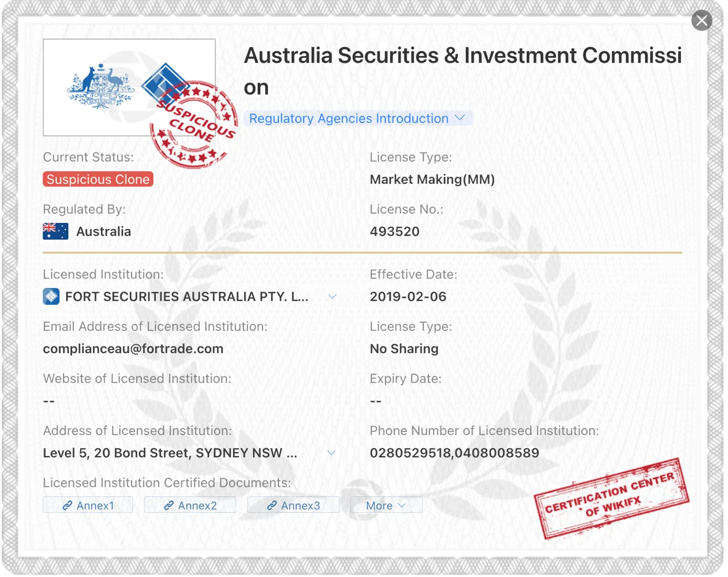Click the Certification Center of WikiFX stamp
728x577 pixels.
pyautogui.click(x=612, y=499)
